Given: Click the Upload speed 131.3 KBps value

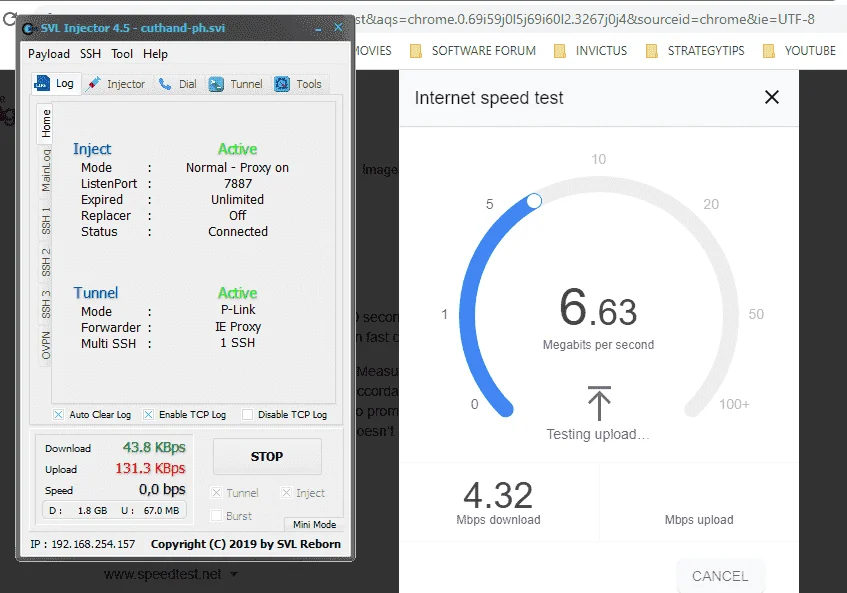Looking at the screenshot, I should click(x=150, y=468).
